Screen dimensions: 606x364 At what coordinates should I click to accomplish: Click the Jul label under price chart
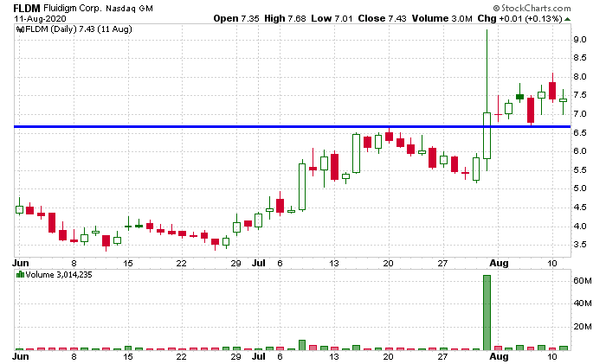pos(259,263)
